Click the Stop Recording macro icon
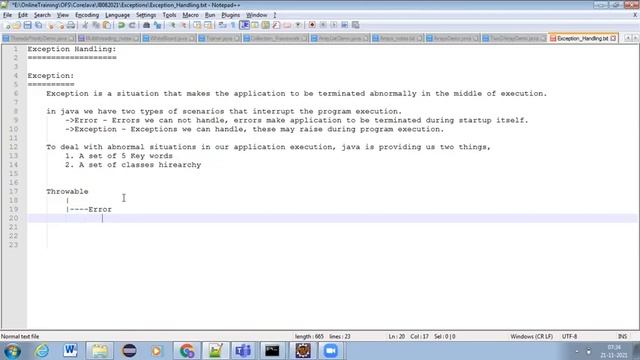This screenshot has height=360, width=640. click(x=323, y=25)
